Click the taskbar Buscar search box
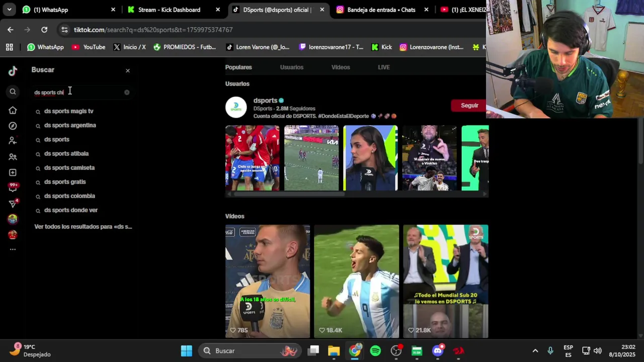 point(250,351)
